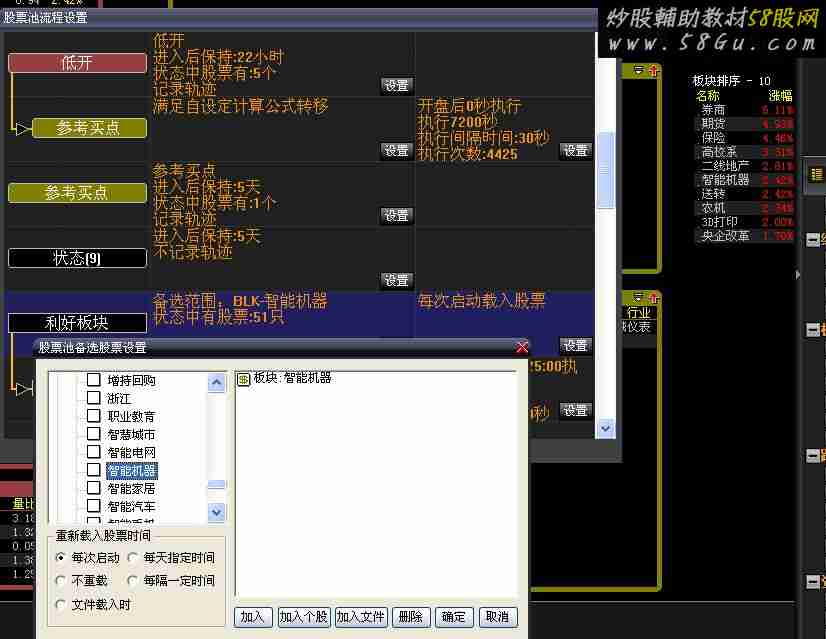The width and height of the screenshot is (826, 639).
Task: Open 设置 next to 执行次数:4425
Action: pyautogui.click(x=576, y=151)
